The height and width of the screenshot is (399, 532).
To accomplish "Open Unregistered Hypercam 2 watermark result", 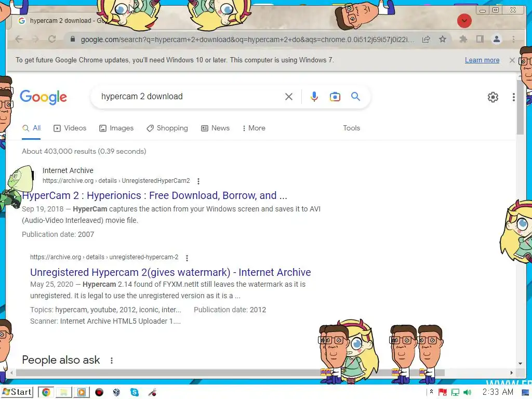I will [170, 272].
